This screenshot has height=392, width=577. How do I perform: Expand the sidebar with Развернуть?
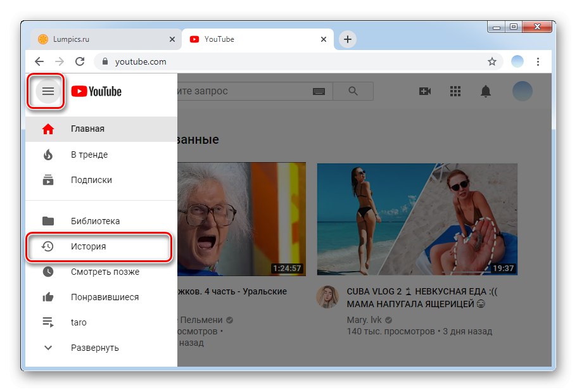[48, 347]
